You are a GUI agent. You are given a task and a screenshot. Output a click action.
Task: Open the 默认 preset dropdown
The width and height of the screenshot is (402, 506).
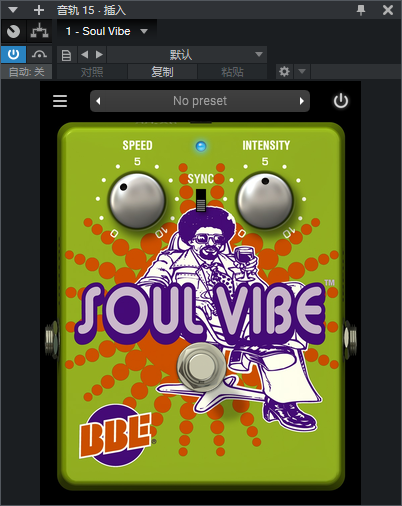[187, 55]
